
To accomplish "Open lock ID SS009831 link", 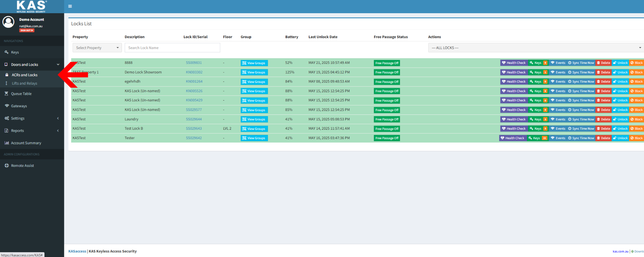I will 194,63.
